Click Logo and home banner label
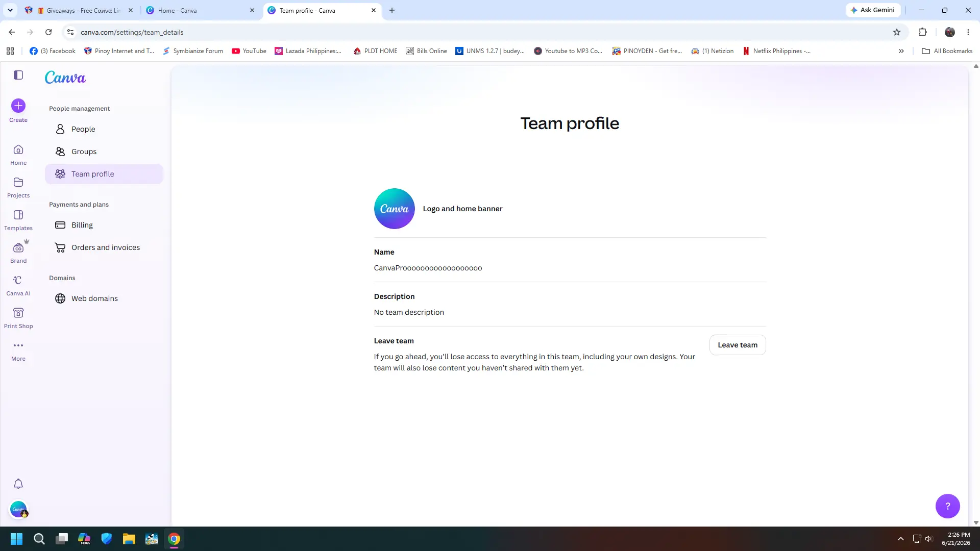This screenshot has width=980, height=551. point(462,209)
